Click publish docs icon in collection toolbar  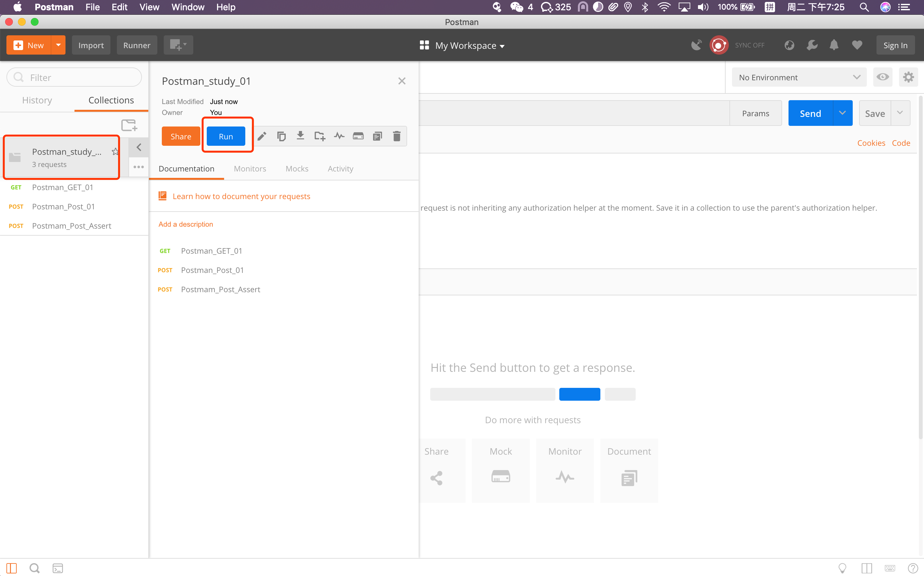[x=378, y=136]
